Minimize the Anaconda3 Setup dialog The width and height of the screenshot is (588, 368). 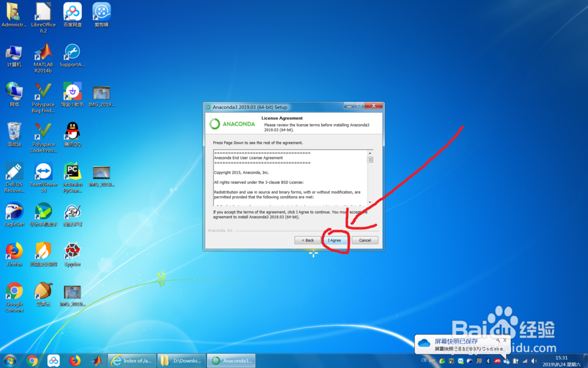349,106
